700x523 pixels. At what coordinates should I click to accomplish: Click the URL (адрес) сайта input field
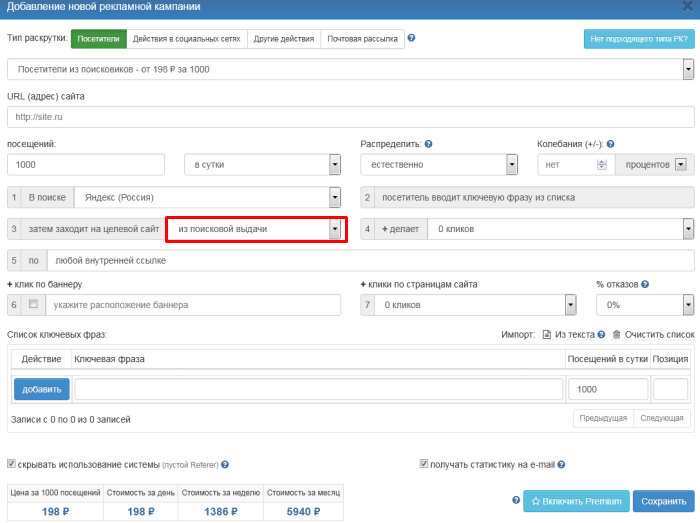pos(350,117)
